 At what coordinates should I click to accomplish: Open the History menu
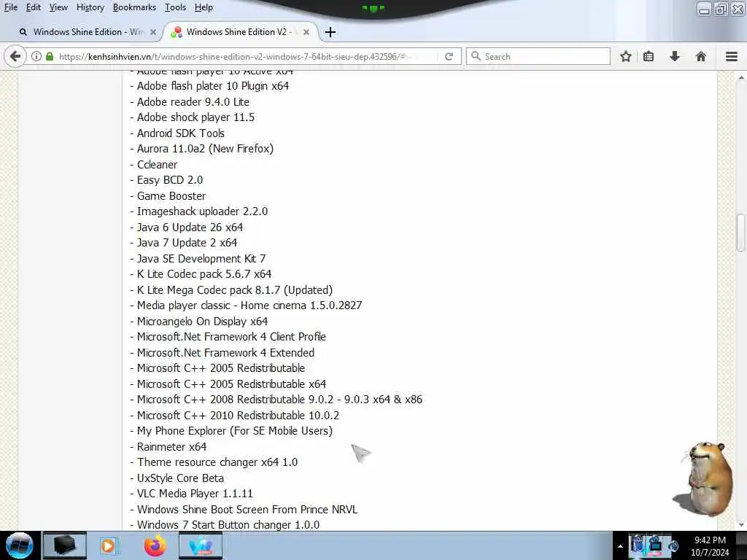(90, 7)
